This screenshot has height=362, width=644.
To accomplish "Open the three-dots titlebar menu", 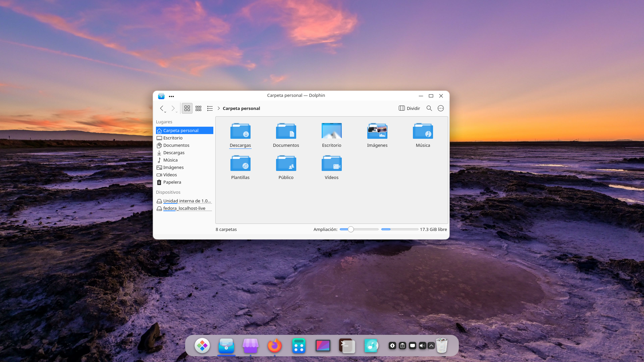I will (171, 96).
